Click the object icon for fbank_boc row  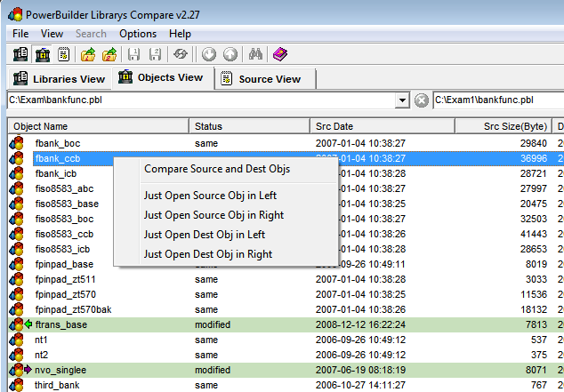[x=16, y=143]
